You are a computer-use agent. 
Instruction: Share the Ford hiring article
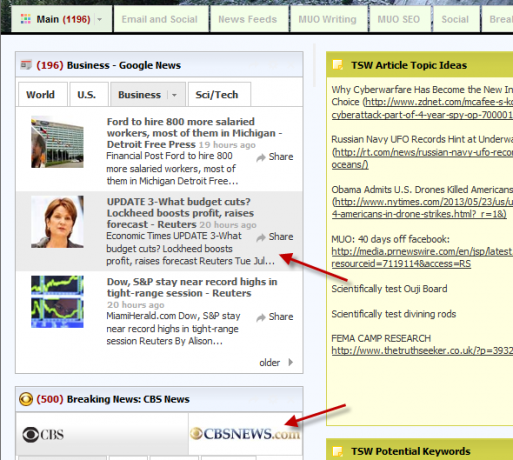coord(275,157)
